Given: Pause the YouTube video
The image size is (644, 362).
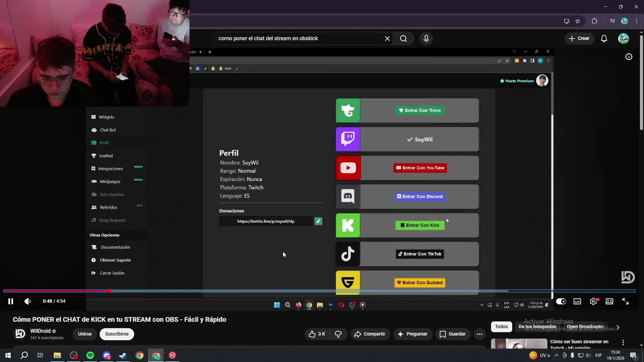Looking at the screenshot, I should [11, 301].
